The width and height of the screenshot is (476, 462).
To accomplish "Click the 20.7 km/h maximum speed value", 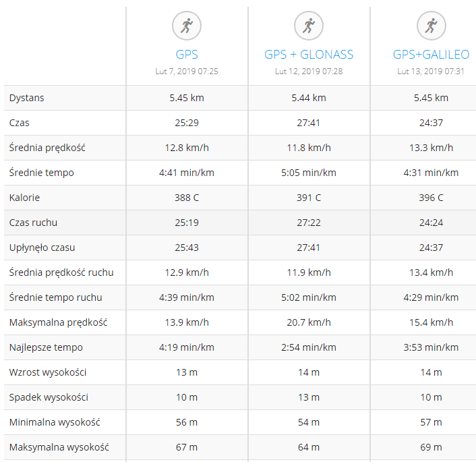I will pos(309,322).
